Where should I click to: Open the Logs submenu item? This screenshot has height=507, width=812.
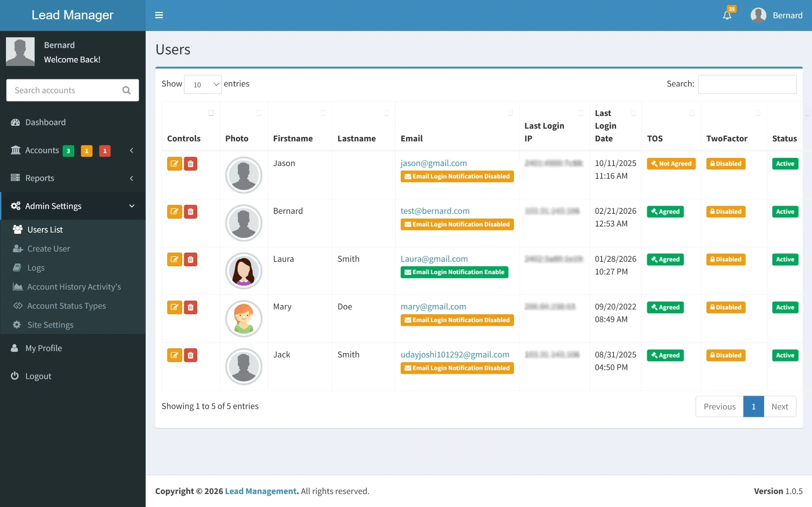(73, 267)
